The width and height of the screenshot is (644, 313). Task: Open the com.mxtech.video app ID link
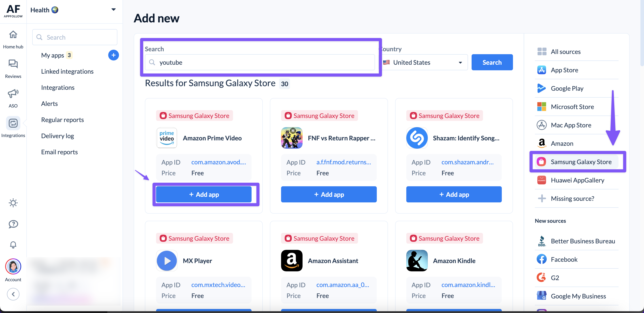pyautogui.click(x=218, y=285)
